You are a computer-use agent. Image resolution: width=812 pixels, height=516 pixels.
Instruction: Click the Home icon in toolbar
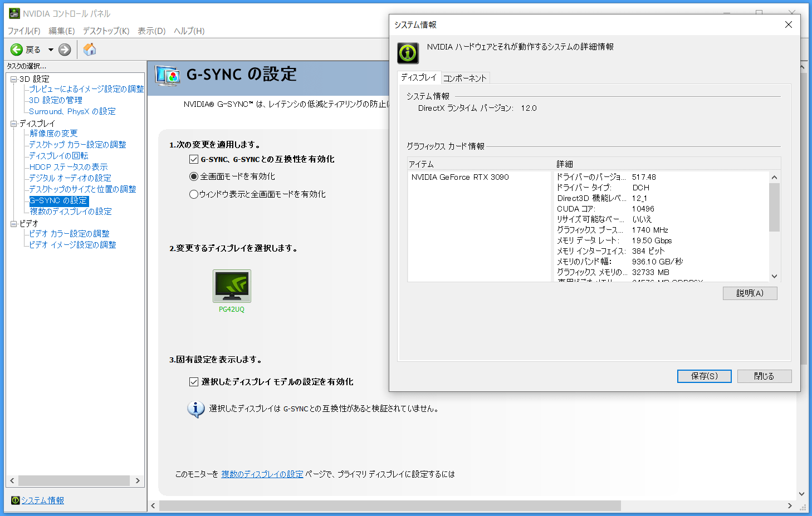pos(90,49)
